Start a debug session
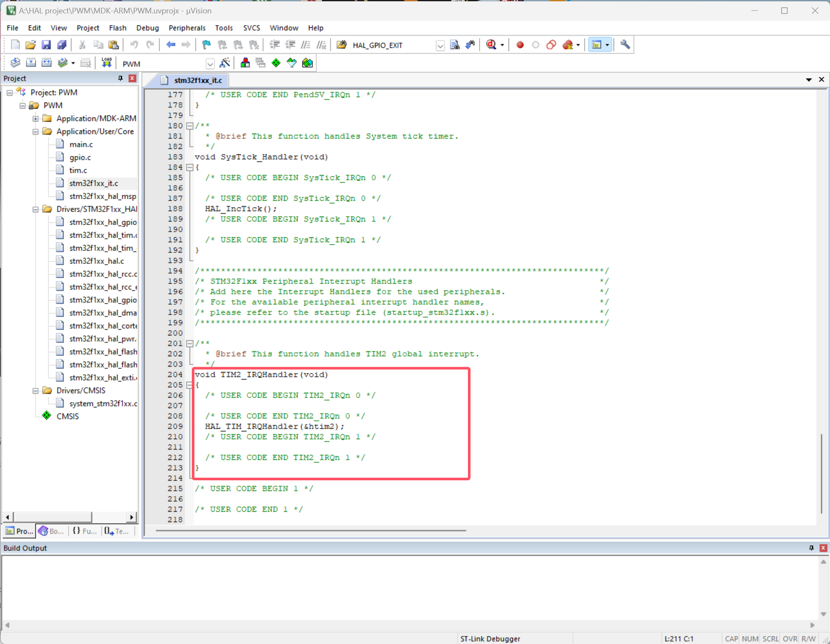This screenshot has height=644, width=830. [x=490, y=44]
